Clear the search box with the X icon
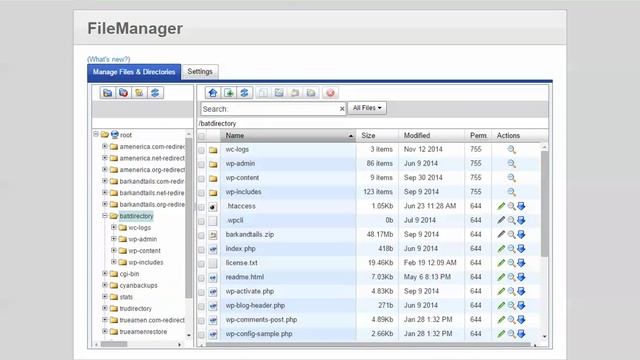 click(x=342, y=109)
